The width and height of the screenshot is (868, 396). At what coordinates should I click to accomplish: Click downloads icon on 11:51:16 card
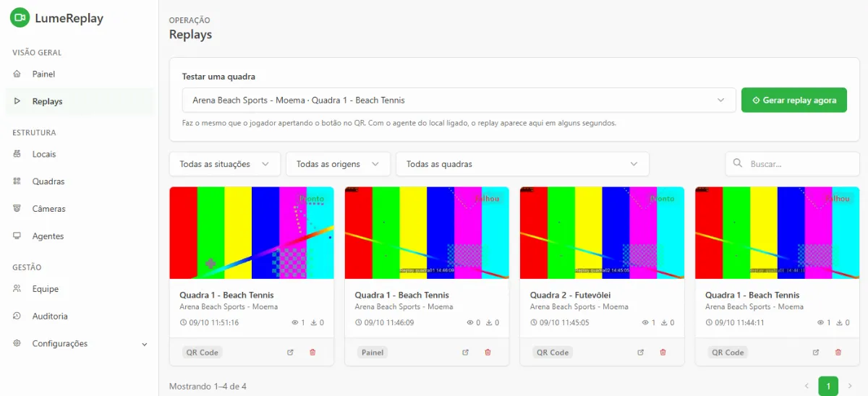[314, 323]
